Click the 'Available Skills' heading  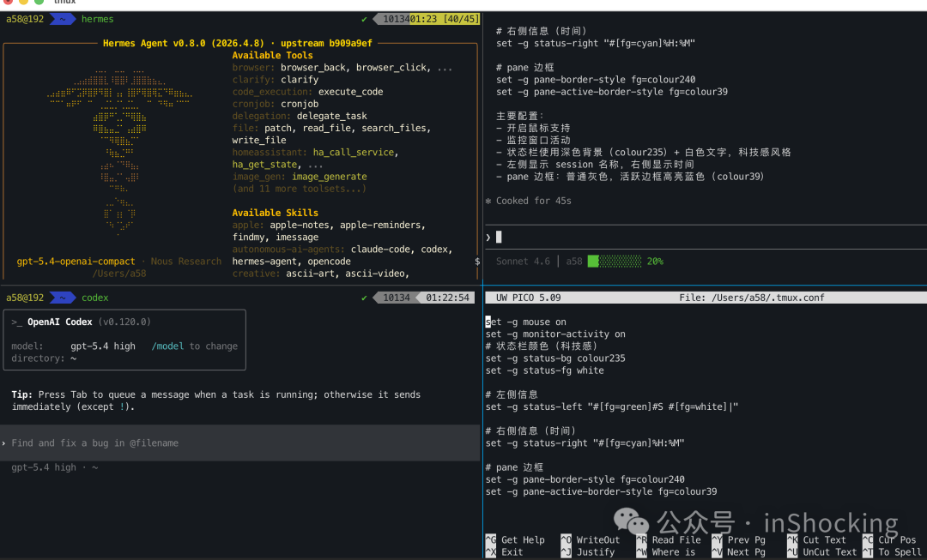pyautogui.click(x=275, y=213)
